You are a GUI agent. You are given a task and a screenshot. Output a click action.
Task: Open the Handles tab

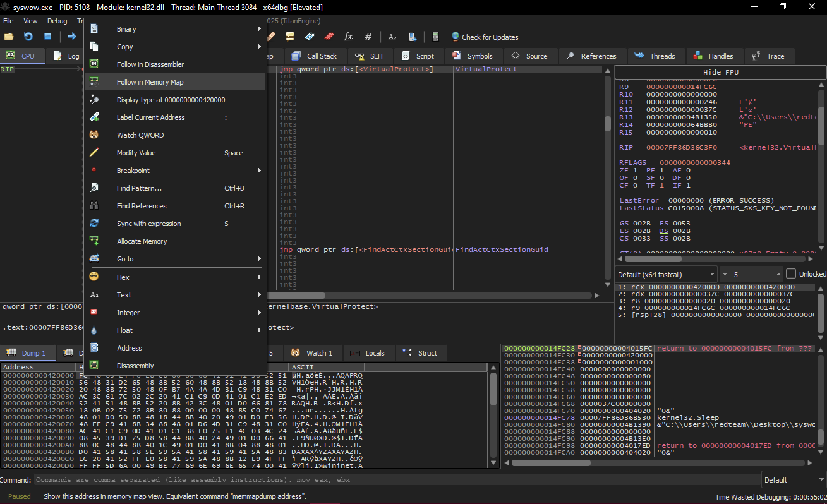click(715, 56)
